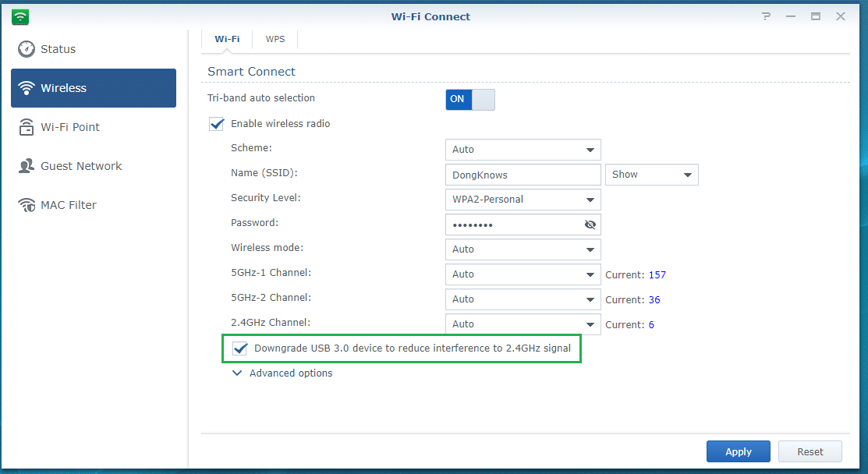Turn off Tri-band auto selection switch

(x=469, y=99)
